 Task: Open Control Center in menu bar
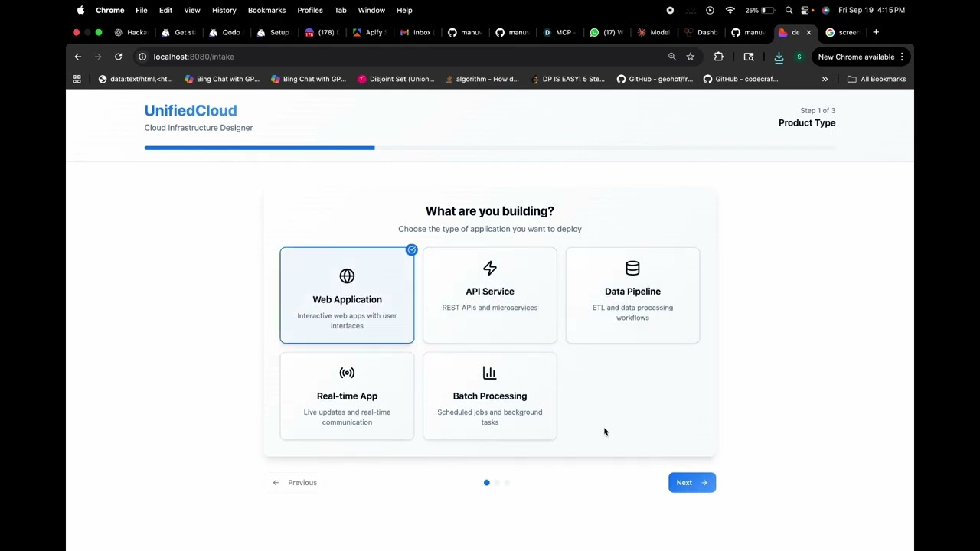[x=806, y=10]
